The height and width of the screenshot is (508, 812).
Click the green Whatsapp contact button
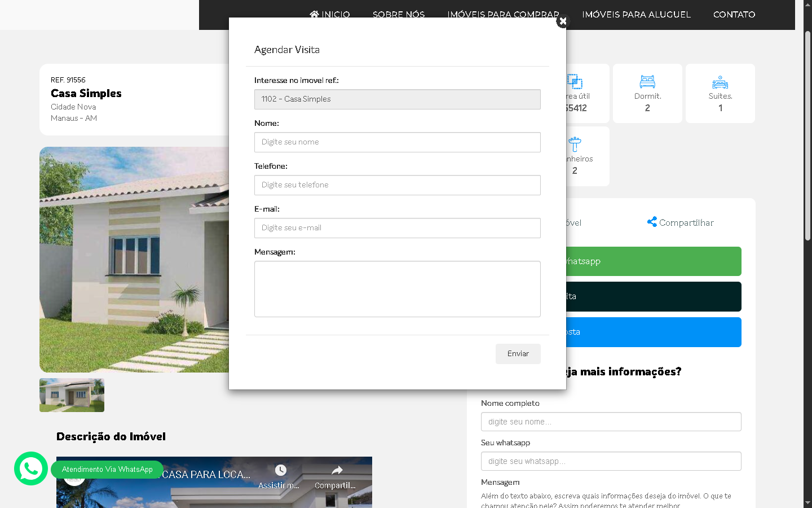tap(653, 261)
